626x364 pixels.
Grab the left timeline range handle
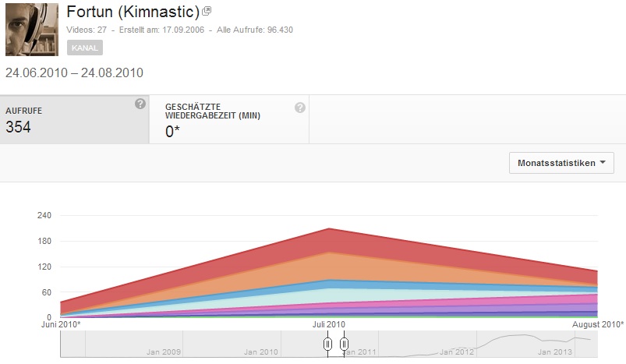coord(327,344)
